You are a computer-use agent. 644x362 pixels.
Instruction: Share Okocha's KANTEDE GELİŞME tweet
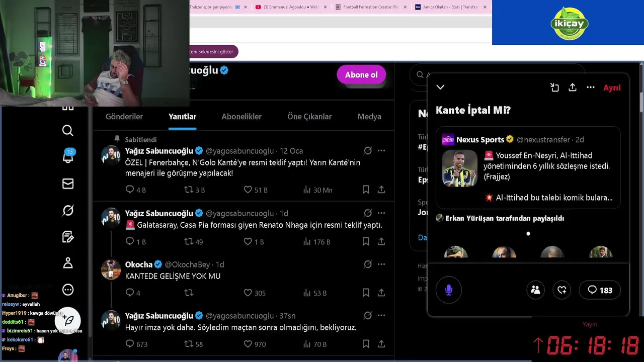pyautogui.click(x=381, y=293)
